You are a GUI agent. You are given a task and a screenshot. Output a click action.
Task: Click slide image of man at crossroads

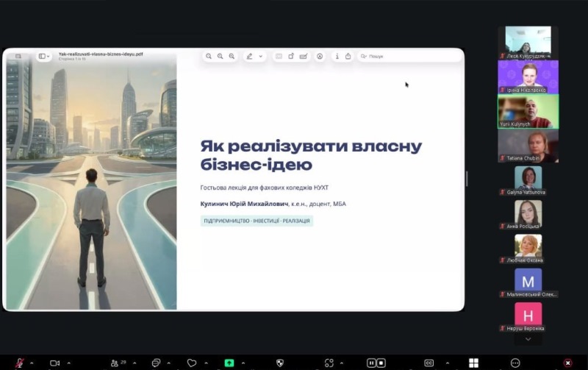(91, 181)
